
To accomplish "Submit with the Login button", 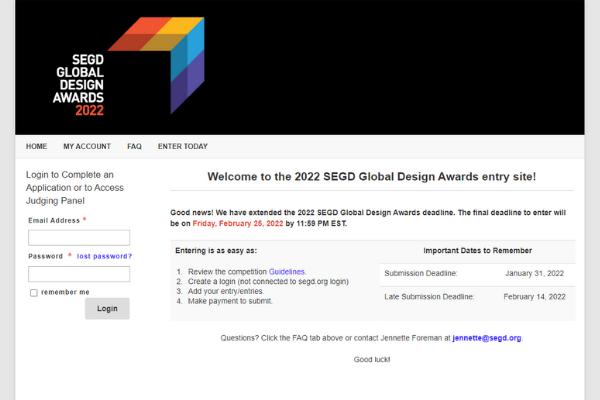I will (x=107, y=309).
